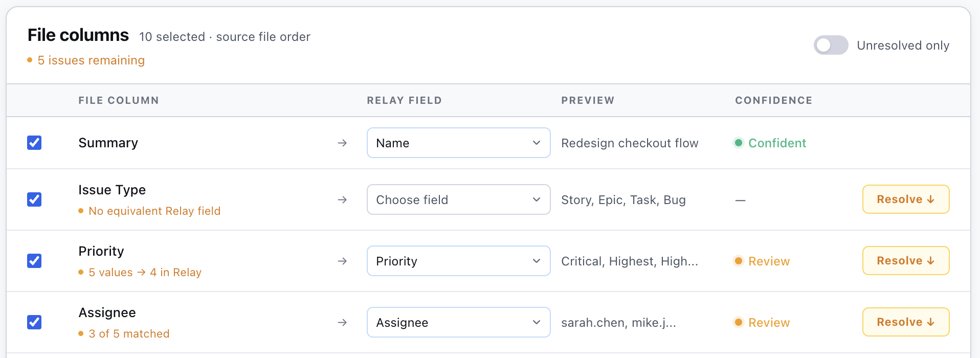Enable the 'Unresolved only' toggle
Viewport: 980px width, 358px height.
coord(830,45)
